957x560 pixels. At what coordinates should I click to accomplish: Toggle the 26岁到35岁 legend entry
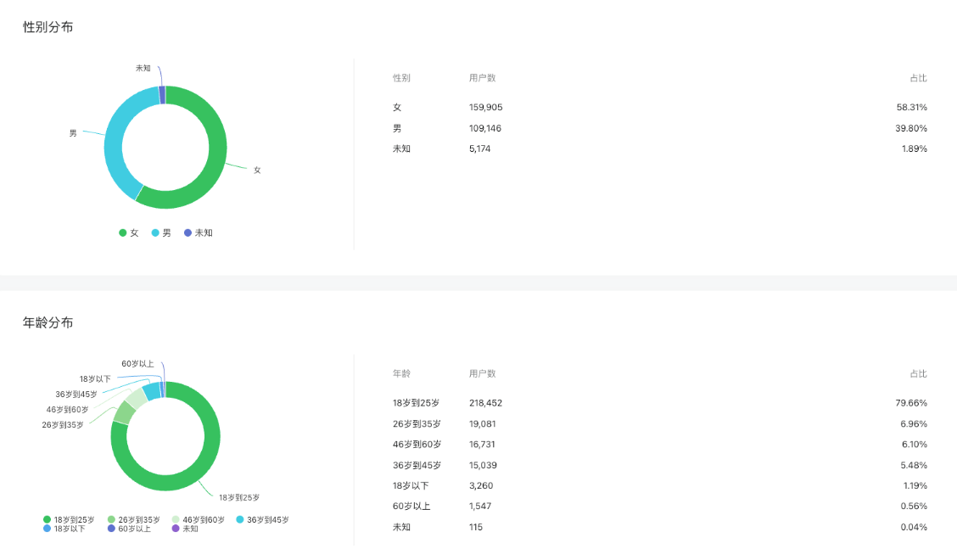coord(135,519)
